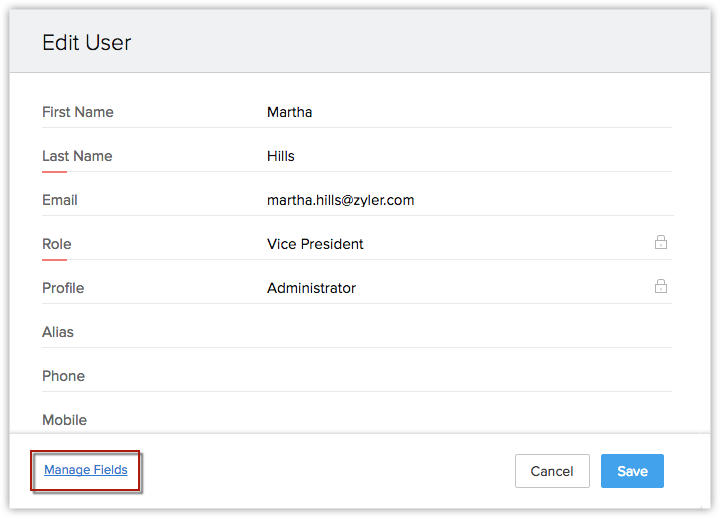
Task: Click the Last Name label
Action: [77, 156]
